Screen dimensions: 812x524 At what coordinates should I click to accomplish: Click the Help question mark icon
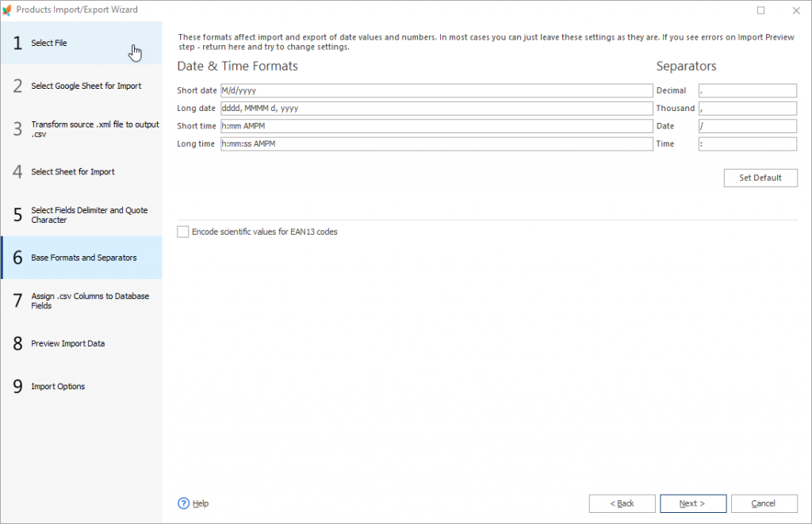(x=183, y=503)
